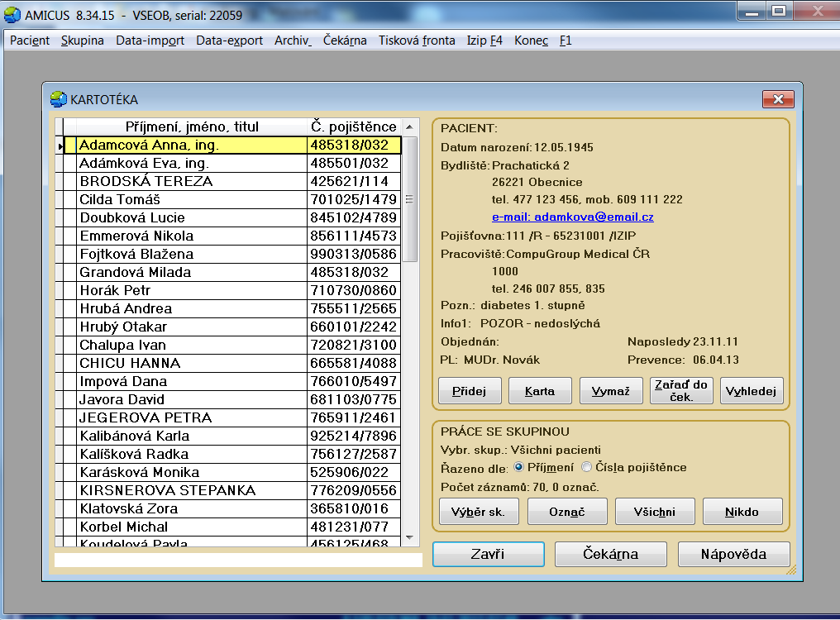Click the Vyhledej button

[x=751, y=391]
